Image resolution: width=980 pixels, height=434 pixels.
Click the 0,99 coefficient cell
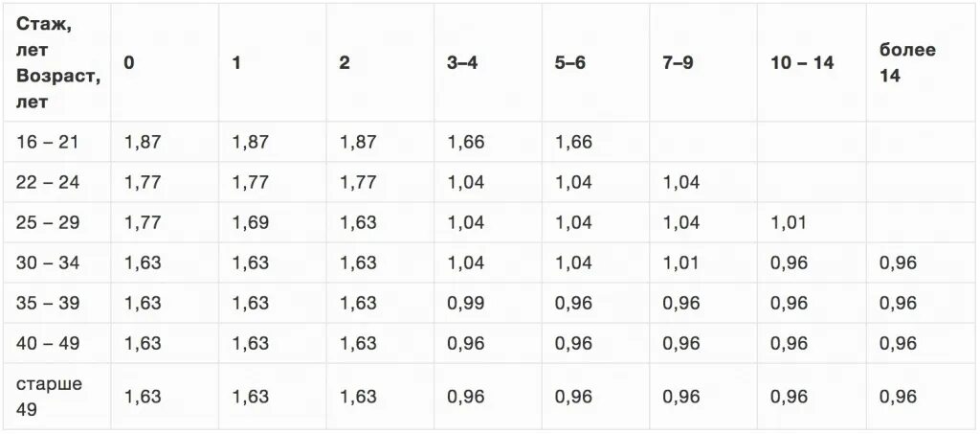click(466, 304)
